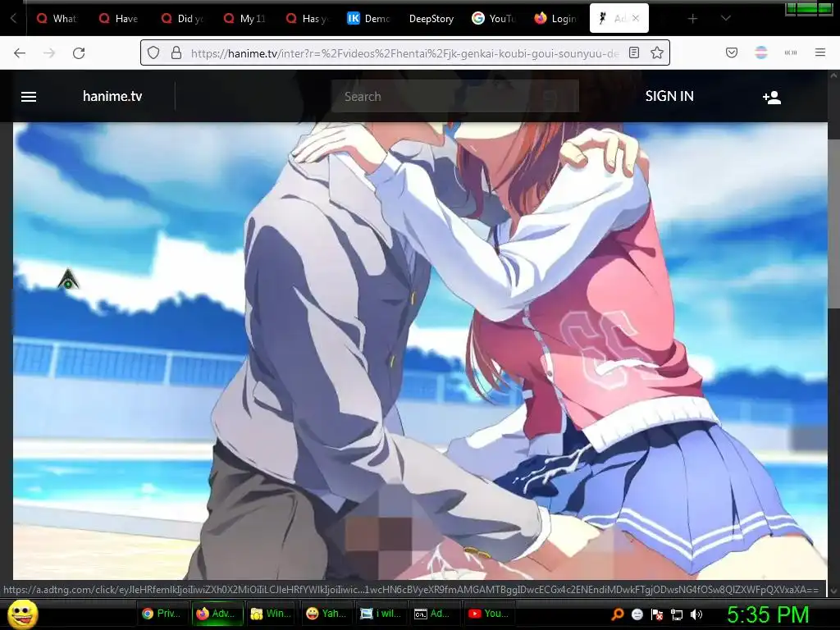
Task: Switch to the 'My 11' tab
Action: [x=244, y=19]
